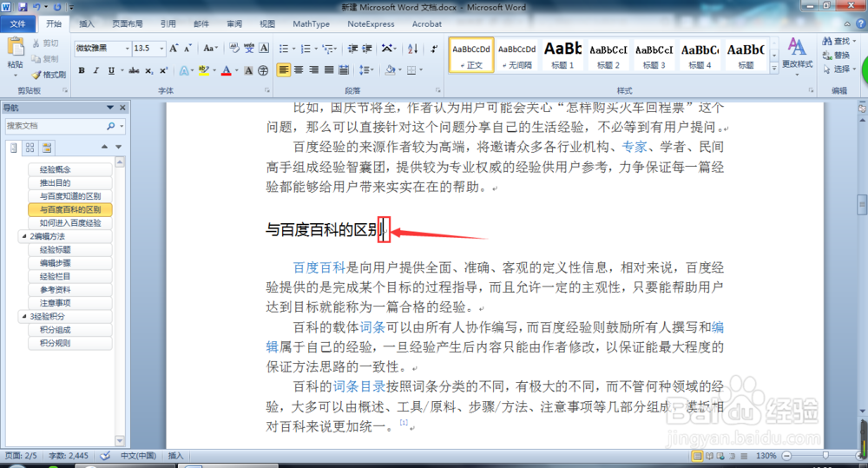This screenshot has width=868, height=468.
Task: Click the zoom slider handle
Action: pos(825,456)
